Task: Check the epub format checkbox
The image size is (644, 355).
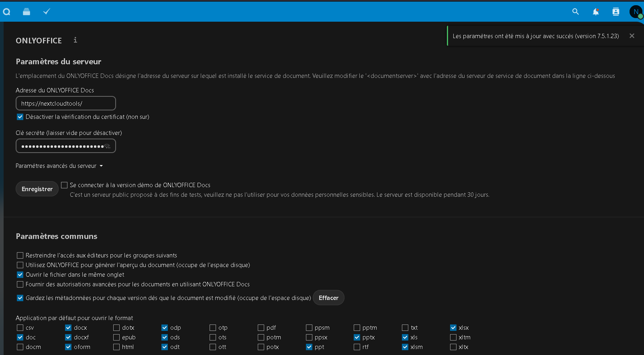Action: [x=116, y=337]
